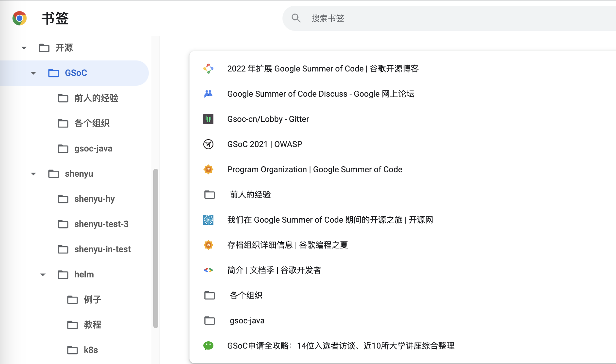Select the k8s folder in sidebar

tap(90, 350)
